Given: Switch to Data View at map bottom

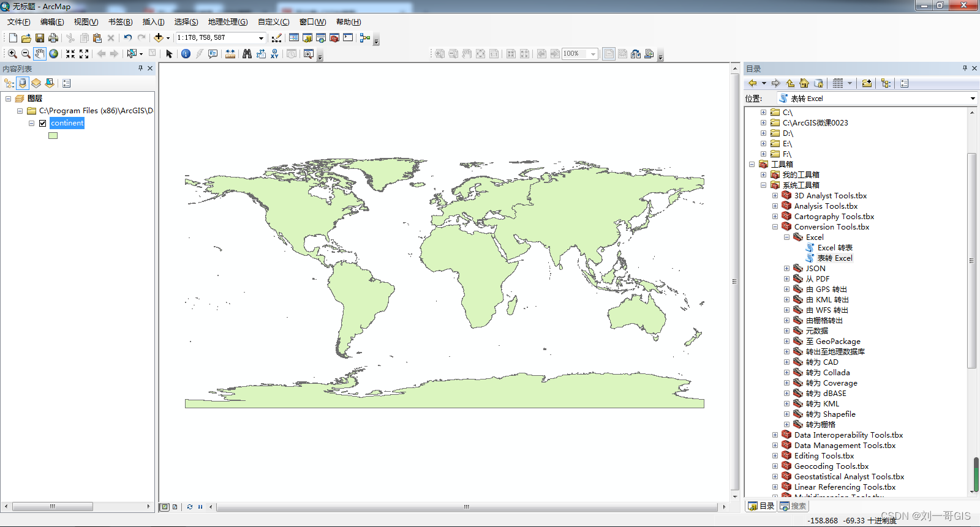Looking at the screenshot, I should pos(164,507).
